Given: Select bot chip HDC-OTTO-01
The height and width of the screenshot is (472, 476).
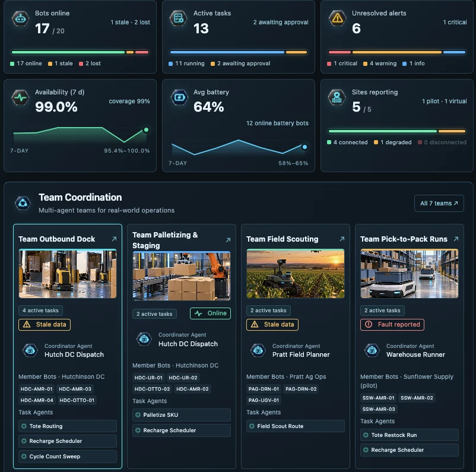Looking at the screenshot, I should pos(77,400).
